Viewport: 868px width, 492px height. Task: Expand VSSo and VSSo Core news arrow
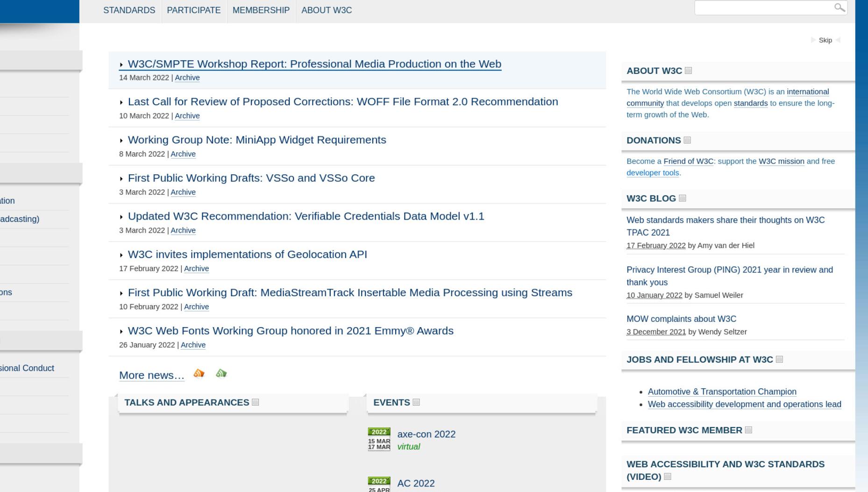pos(121,179)
